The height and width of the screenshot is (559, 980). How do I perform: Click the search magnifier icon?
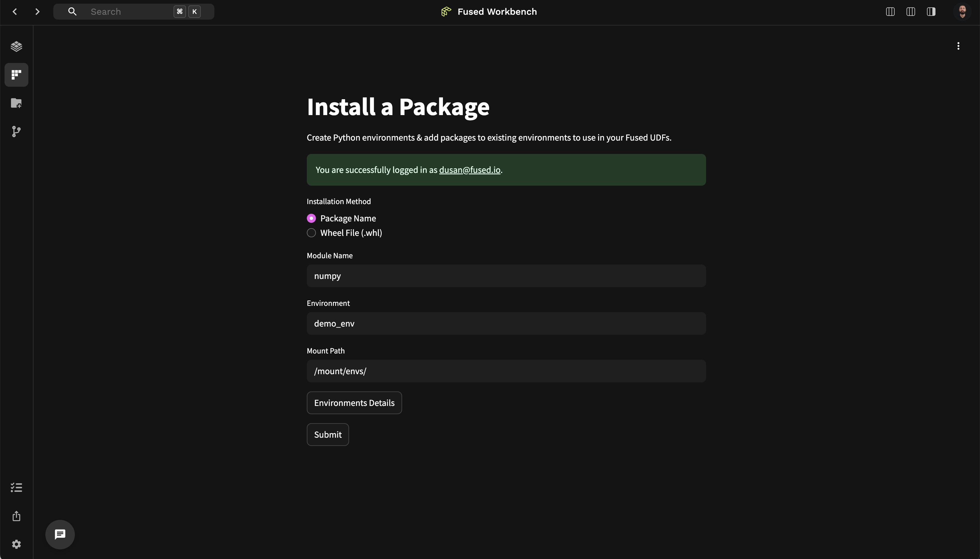(72, 12)
